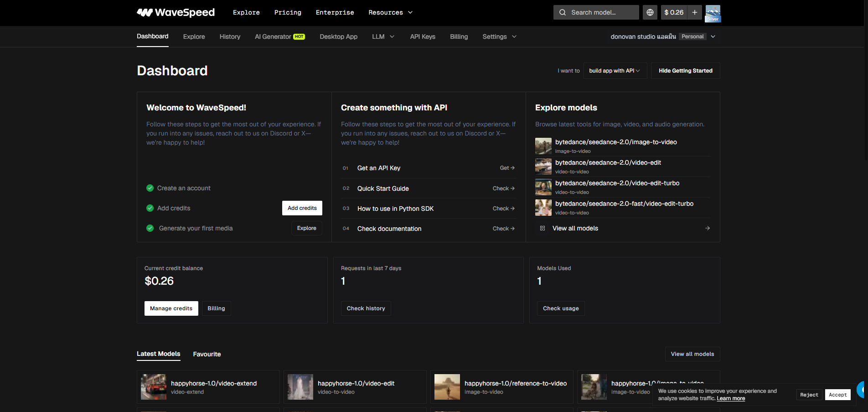Focus the Search model input field
Image resolution: width=868 pixels, height=412 pixels.
596,12
